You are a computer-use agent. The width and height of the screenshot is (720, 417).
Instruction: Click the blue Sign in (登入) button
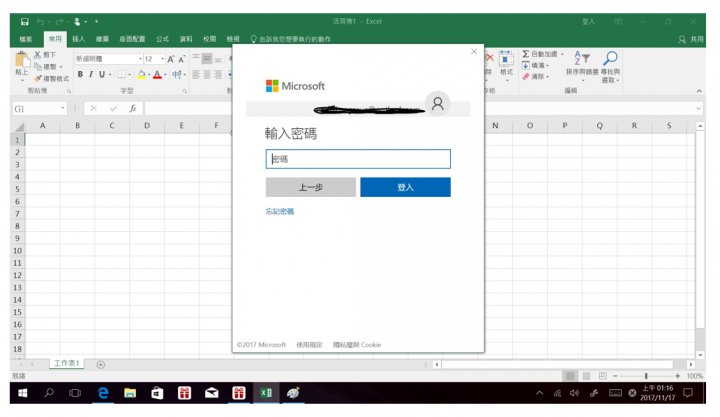[x=405, y=187]
